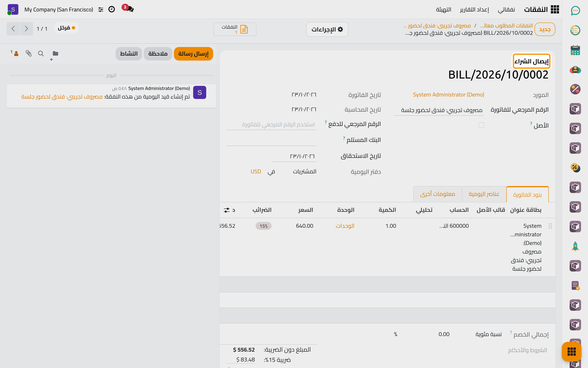
Task: Open the الوحدة unit dropdown in line
Action: point(345,226)
